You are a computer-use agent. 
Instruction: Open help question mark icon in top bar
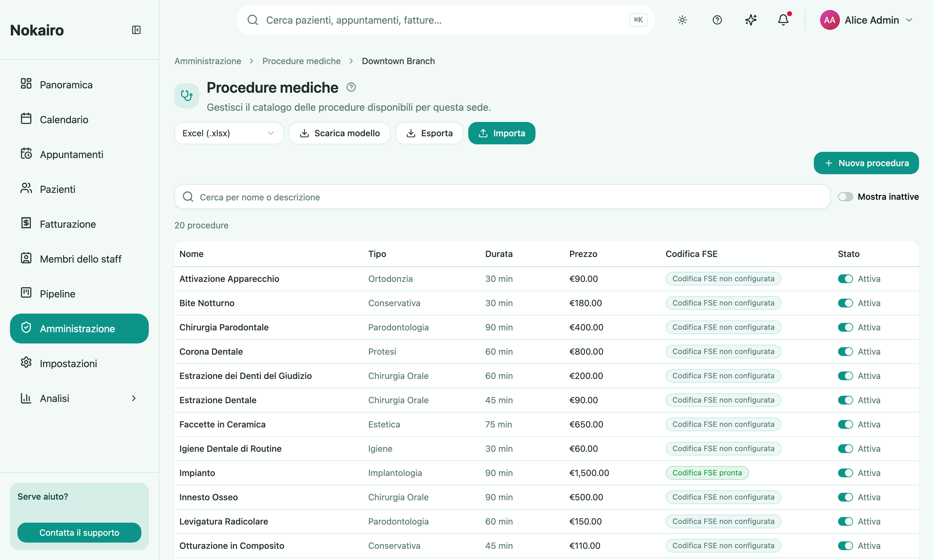(x=717, y=20)
